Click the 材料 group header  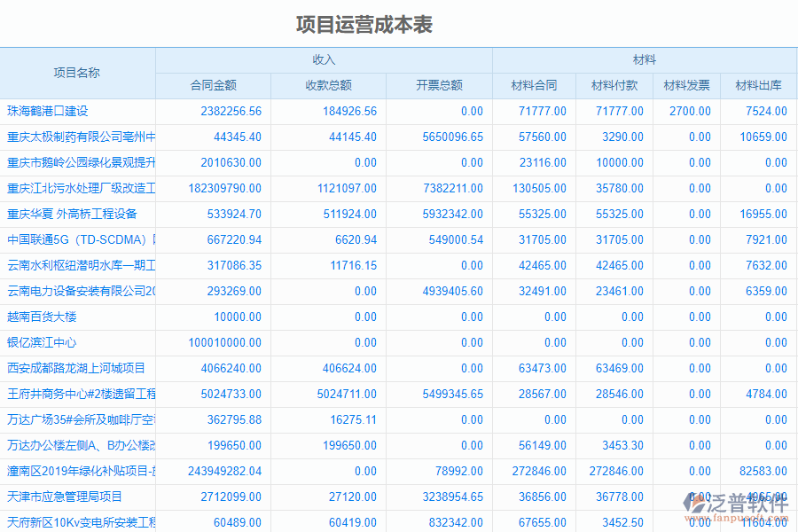click(647, 59)
